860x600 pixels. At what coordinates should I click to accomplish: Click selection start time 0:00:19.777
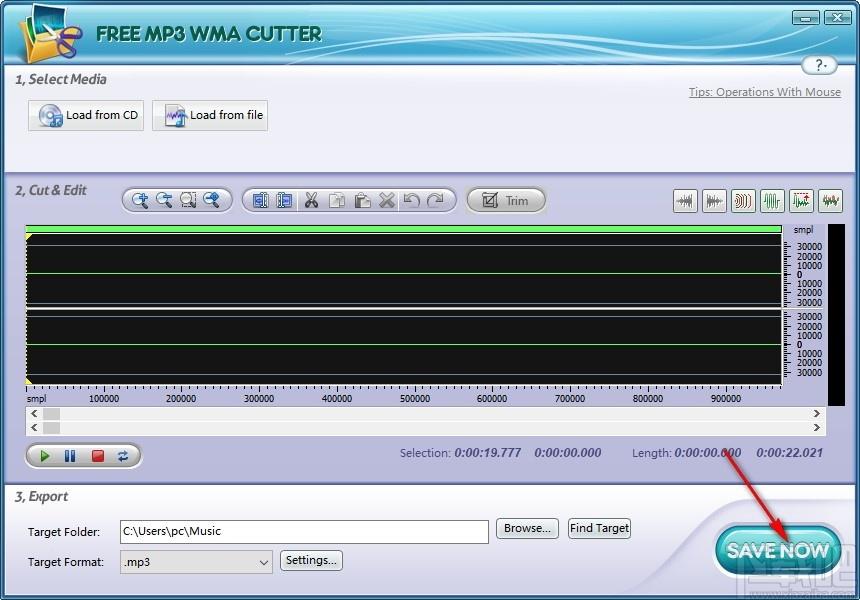pos(488,453)
